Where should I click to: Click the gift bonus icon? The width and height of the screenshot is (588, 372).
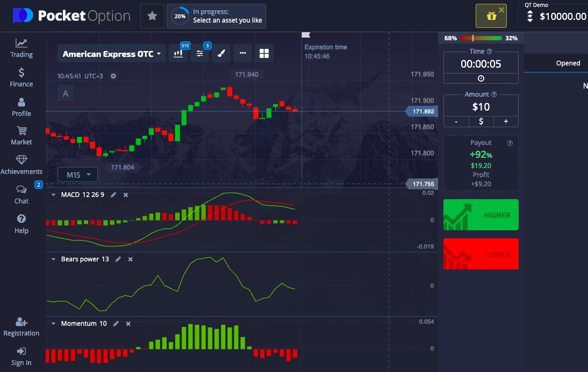[x=491, y=16]
